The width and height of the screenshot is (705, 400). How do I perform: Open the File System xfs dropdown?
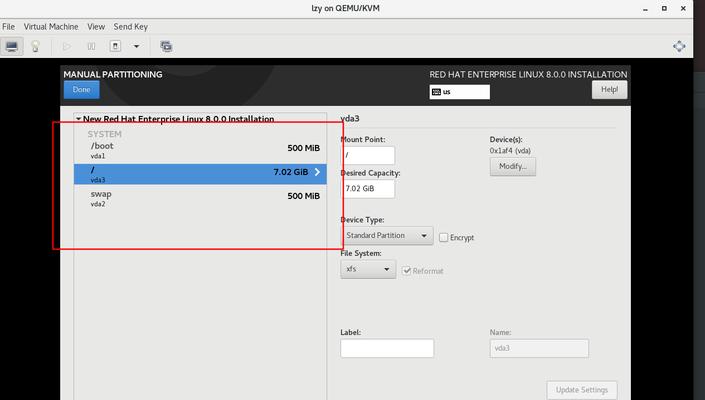click(368, 269)
